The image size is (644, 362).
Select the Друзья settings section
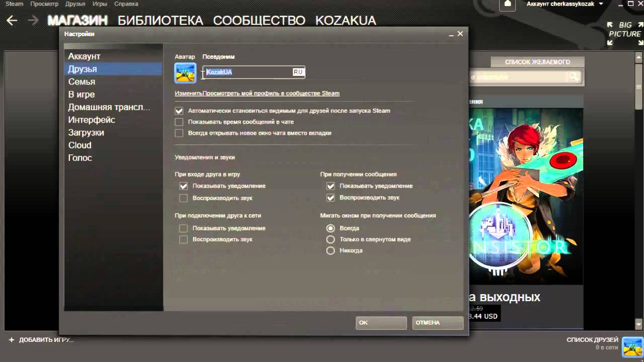[113, 69]
